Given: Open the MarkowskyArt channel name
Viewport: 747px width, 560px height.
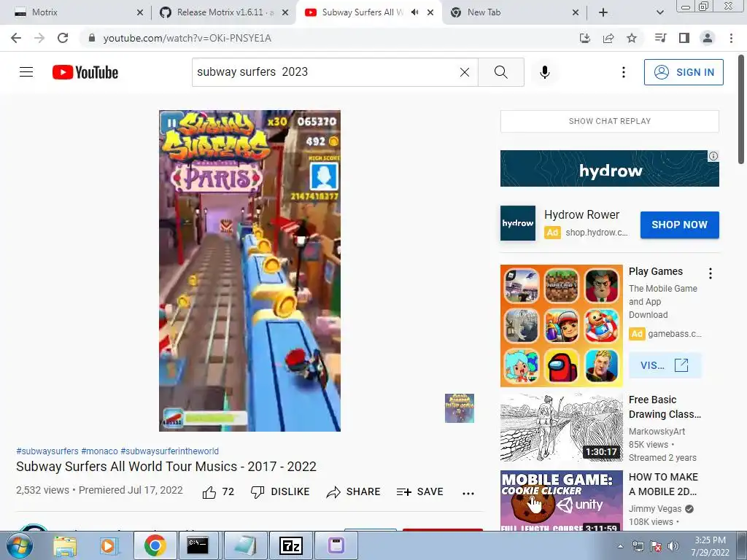Looking at the screenshot, I should pos(657,432).
